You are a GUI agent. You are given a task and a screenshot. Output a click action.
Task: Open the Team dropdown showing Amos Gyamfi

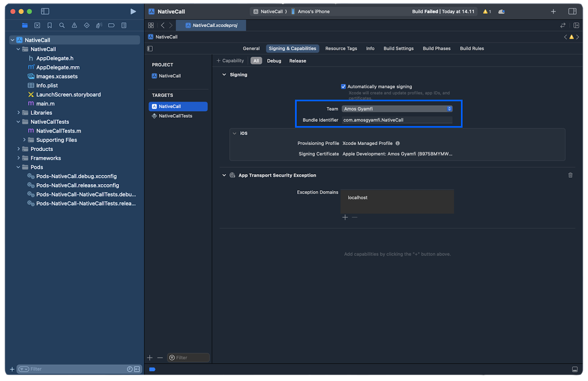tap(397, 109)
